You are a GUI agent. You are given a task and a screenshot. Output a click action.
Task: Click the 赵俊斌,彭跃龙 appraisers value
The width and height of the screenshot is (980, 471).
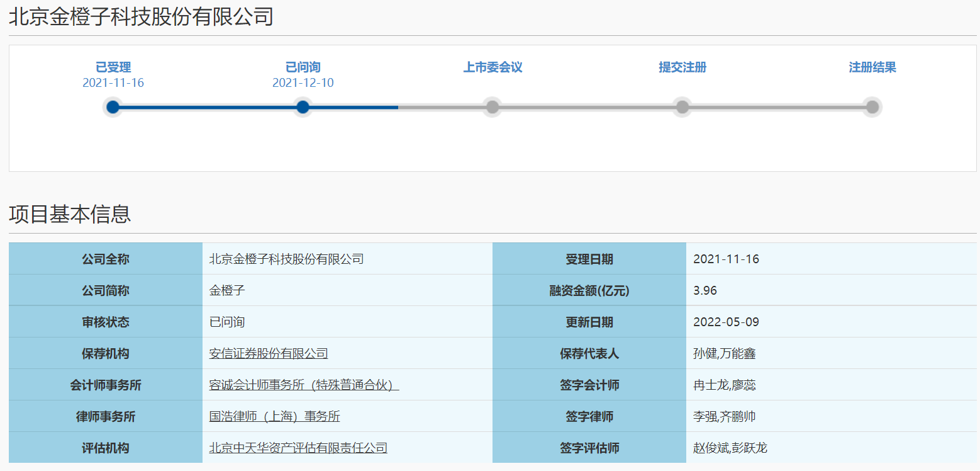730,448
